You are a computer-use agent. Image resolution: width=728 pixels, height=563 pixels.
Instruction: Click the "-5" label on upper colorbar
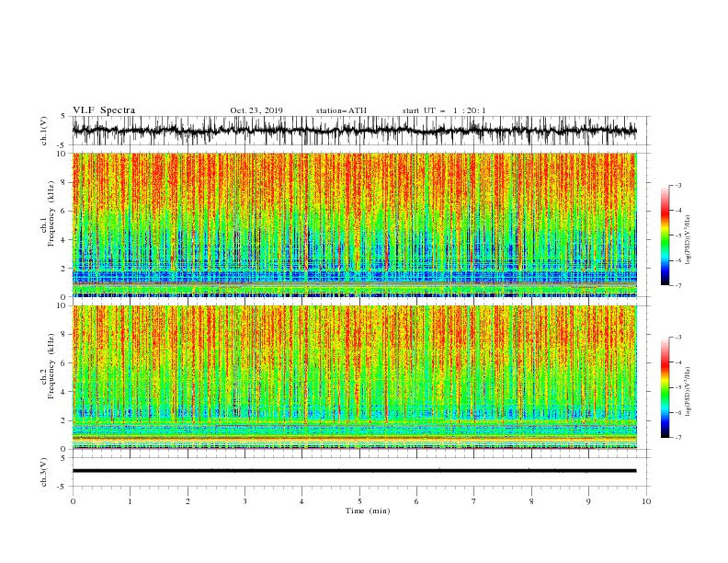click(x=678, y=236)
